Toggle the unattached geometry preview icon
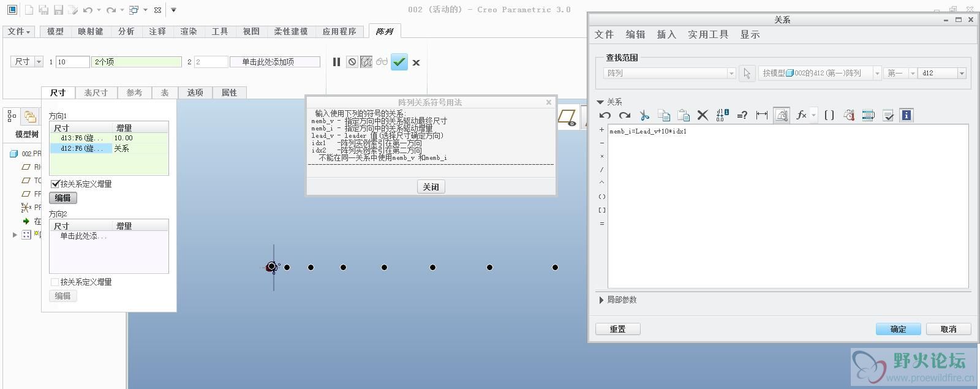 coord(366,62)
